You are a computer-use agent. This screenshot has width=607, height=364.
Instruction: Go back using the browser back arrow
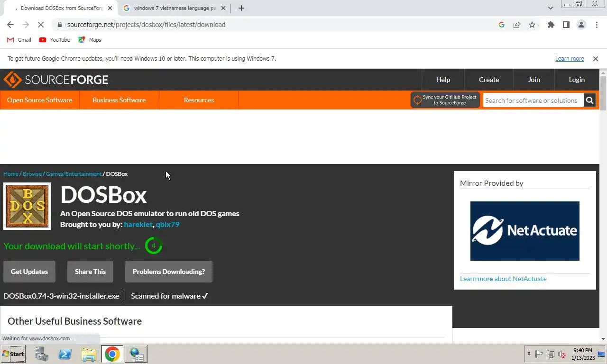[10, 25]
